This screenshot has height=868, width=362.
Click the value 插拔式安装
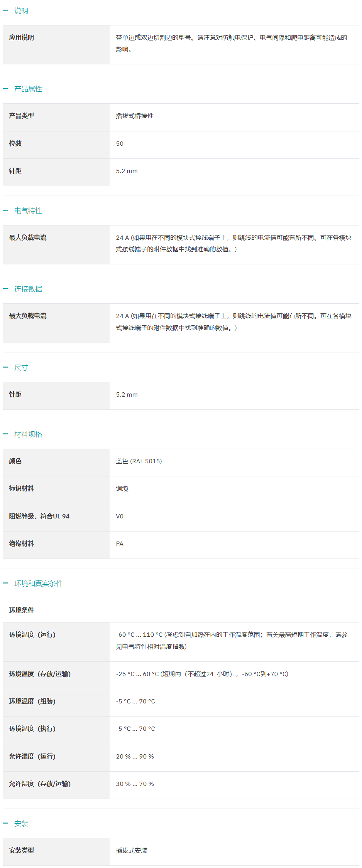132,851
